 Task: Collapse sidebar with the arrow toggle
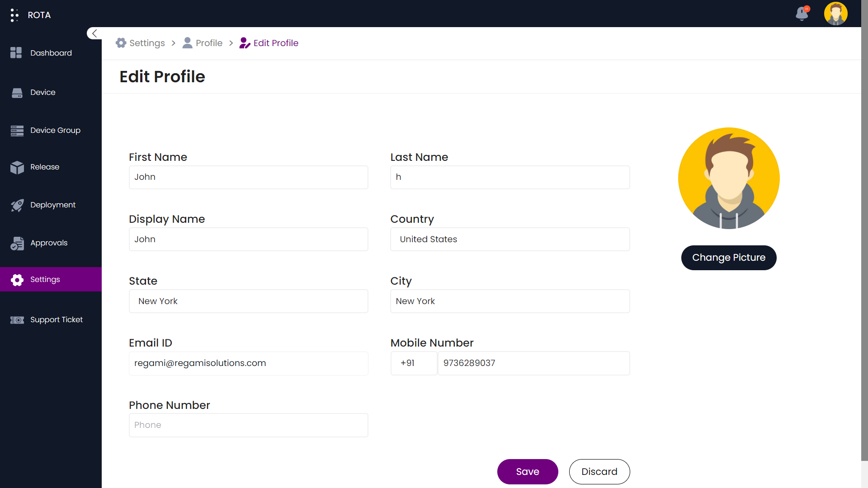click(94, 33)
